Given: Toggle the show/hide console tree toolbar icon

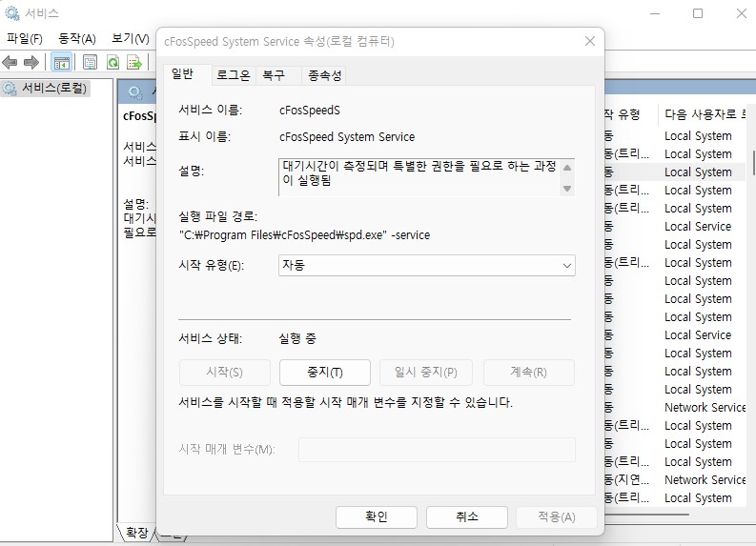Looking at the screenshot, I should 62,62.
